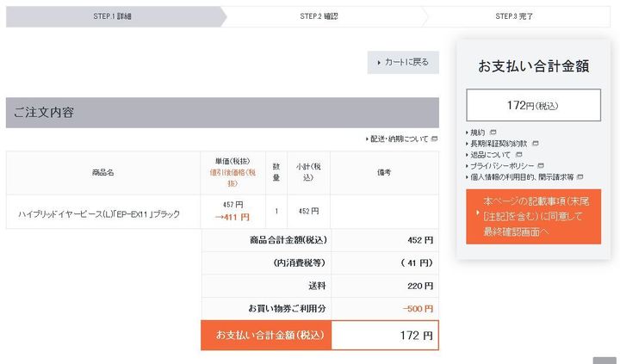
Task: Click new-window icon beside 配送・納期について
Action: point(435,139)
